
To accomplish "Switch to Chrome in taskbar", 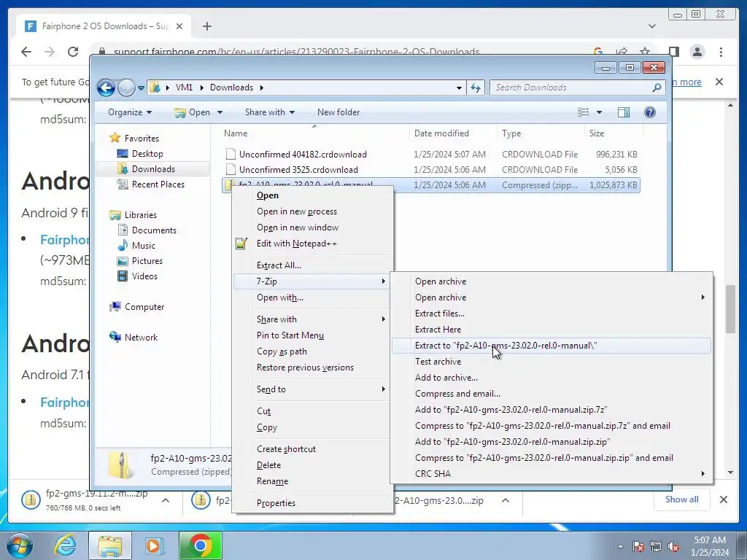I will (x=201, y=545).
